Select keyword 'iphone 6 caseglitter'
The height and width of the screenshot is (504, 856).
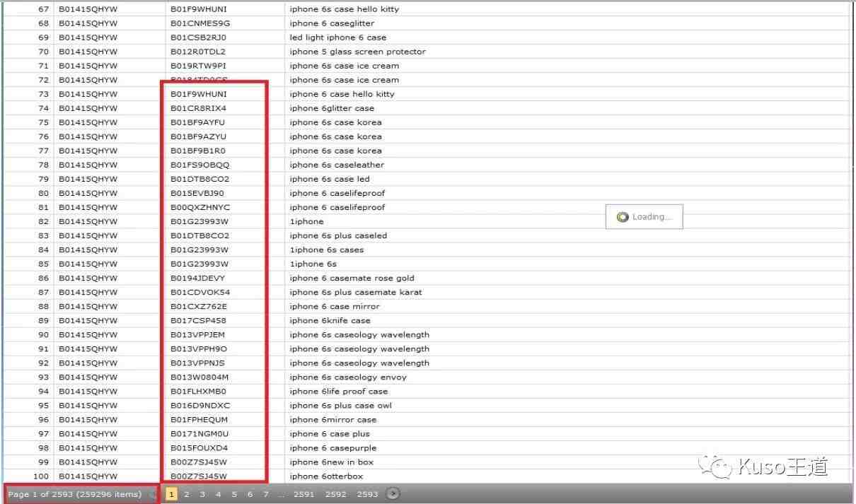[332, 23]
